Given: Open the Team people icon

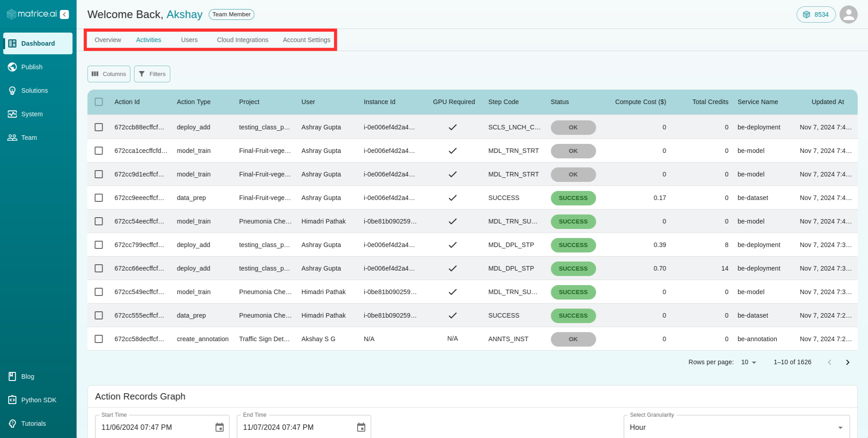Looking at the screenshot, I should pyautogui.click(x=12, y=138).
